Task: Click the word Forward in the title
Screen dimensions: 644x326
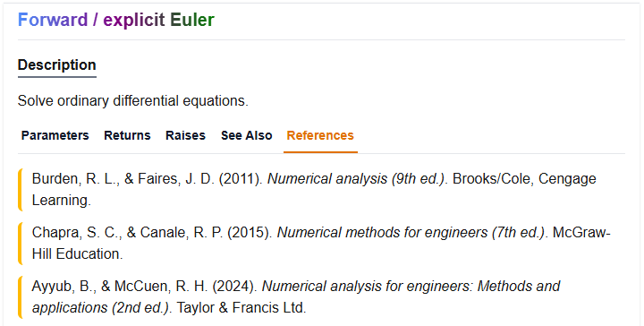Action: 53,20
